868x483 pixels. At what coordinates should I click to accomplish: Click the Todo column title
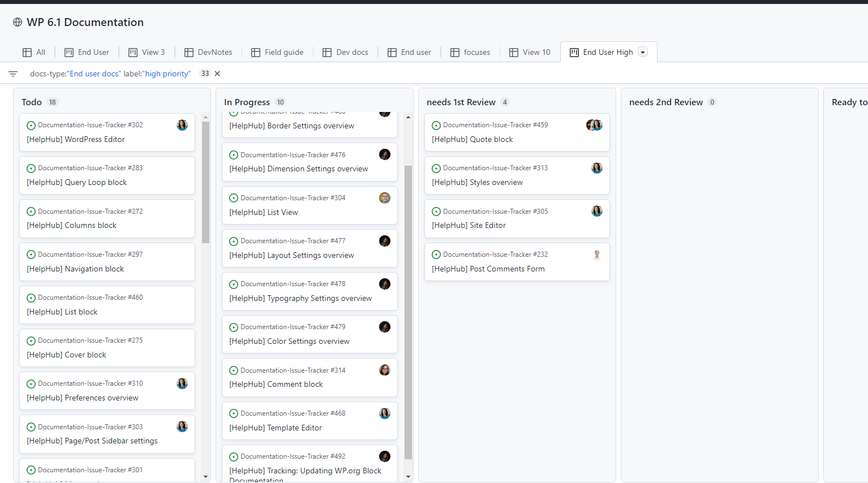click(x=32, y=102)
